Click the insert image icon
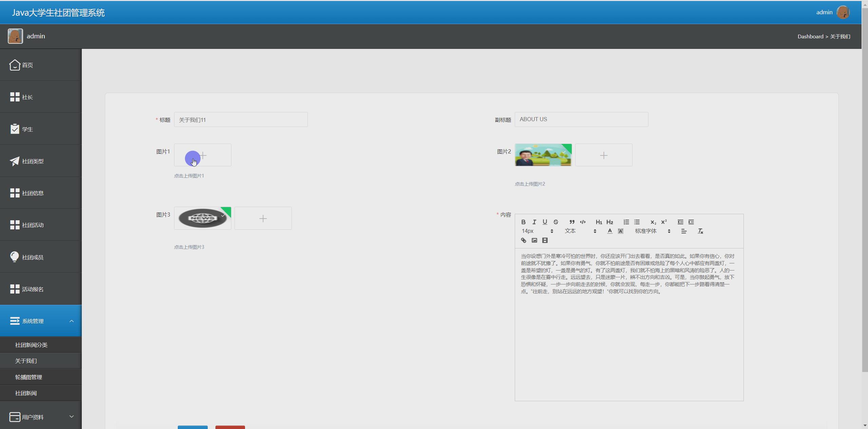The height and width of the screenshot is (429, 868). click(x=534, y=240)
